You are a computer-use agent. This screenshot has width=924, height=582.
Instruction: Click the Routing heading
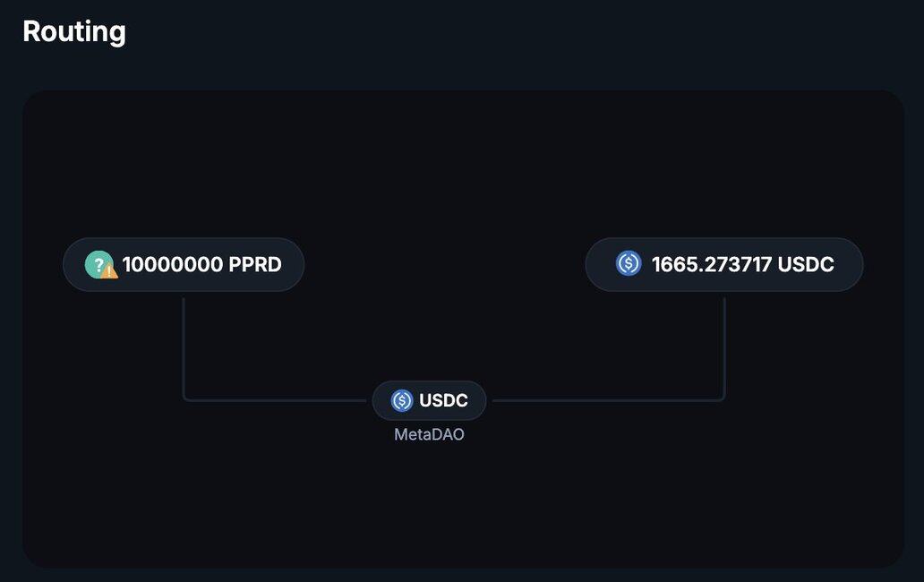tap(74, 31)
